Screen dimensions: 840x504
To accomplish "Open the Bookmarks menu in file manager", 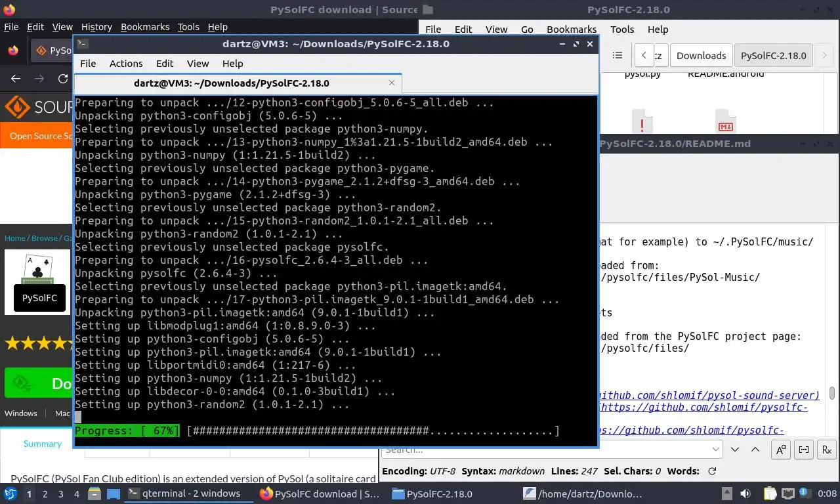I will pyautogui.click(x=572, y=30).
